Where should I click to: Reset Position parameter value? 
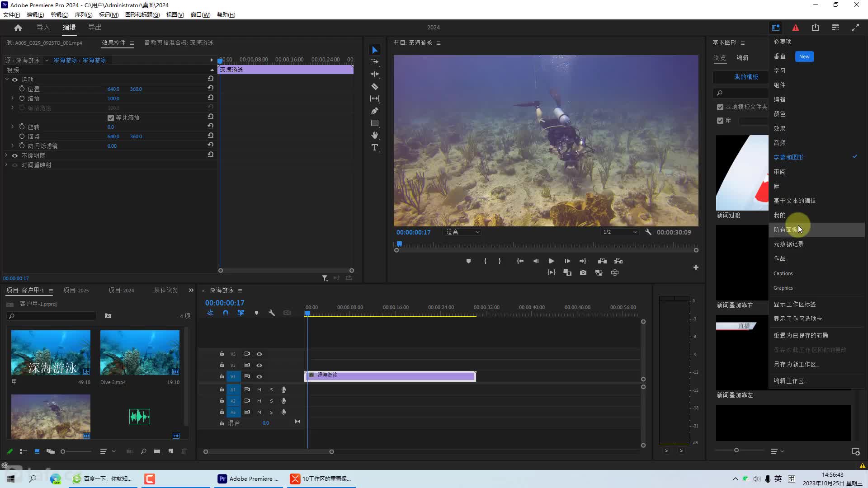click(210, 89)
